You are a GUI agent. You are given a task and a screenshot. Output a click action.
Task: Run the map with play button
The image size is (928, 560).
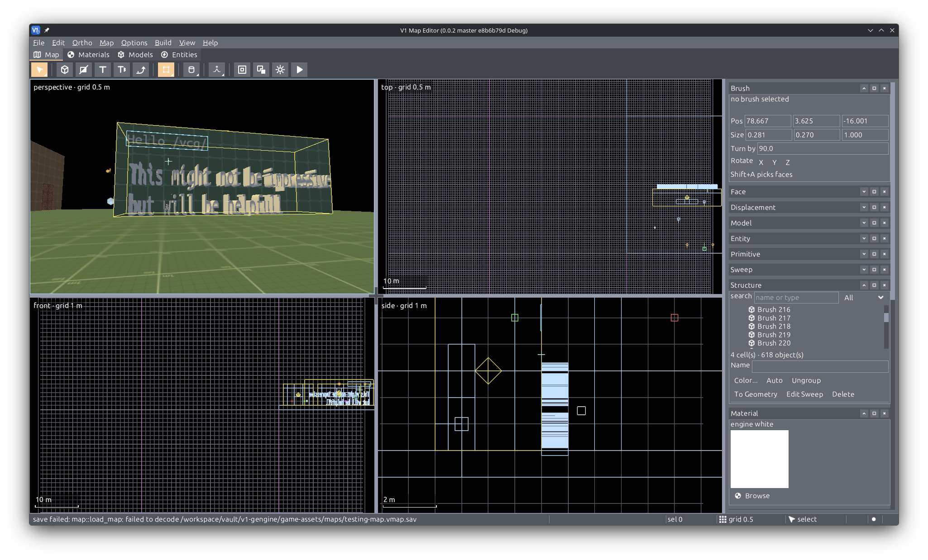299,70
